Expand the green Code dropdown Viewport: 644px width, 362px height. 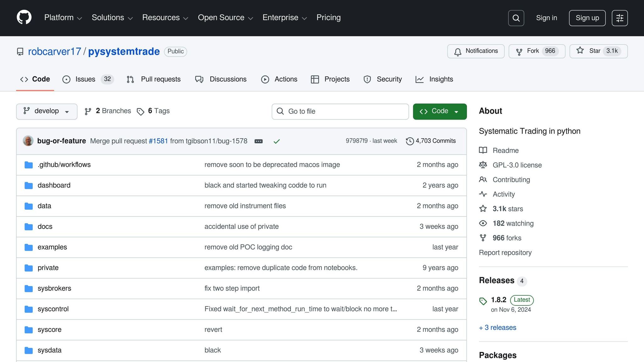click(440, 111)
